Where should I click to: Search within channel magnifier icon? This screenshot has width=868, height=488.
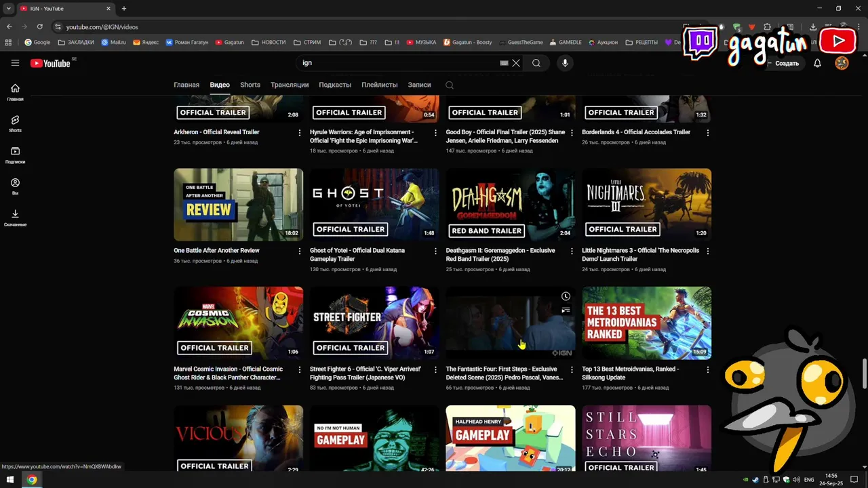(449, 85)
